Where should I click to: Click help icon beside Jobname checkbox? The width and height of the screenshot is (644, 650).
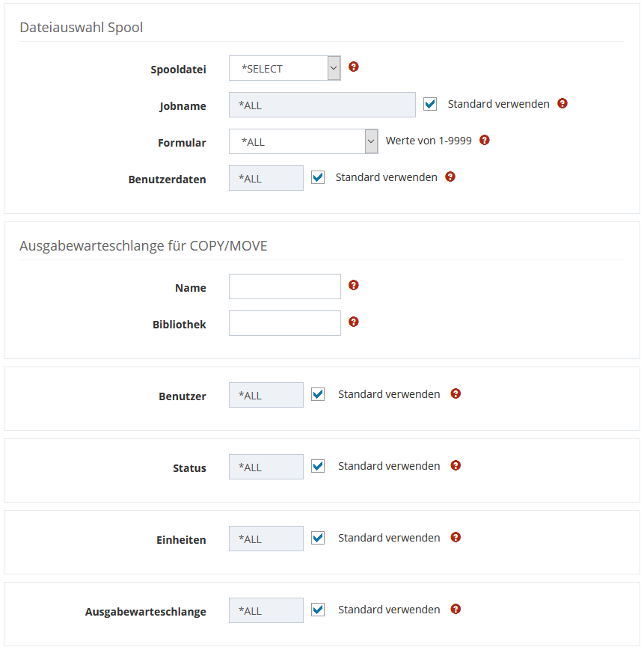562,103
